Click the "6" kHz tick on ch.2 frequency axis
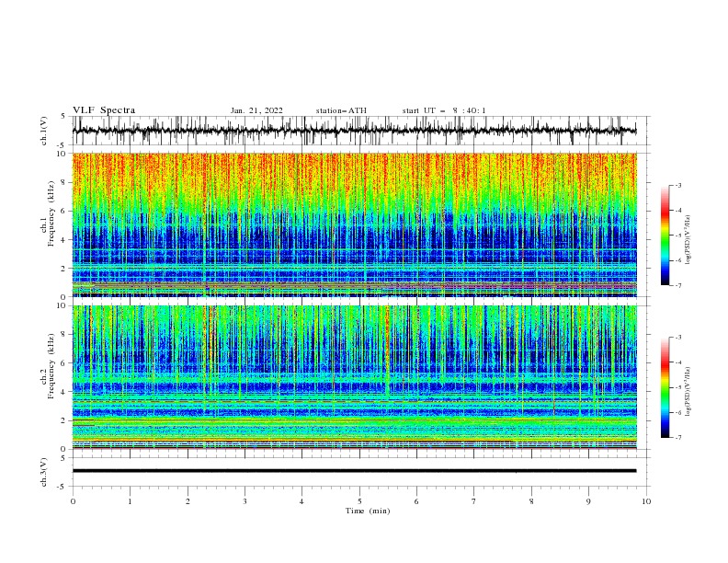Viewport: 728px width, 563px height. [x=64, y=362]
